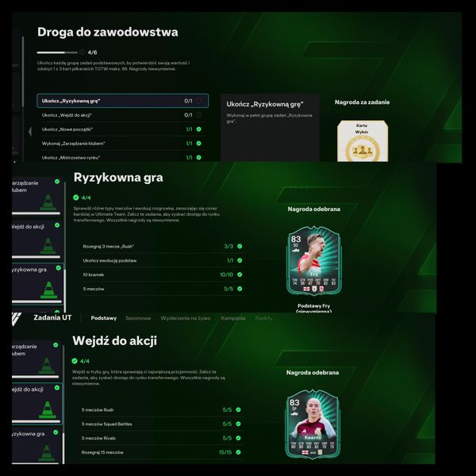Image resolution: width=476 pixels, height=476 pixels.
Task: Open the Wydarzenia na żywo tab
Action: point(186,318)
